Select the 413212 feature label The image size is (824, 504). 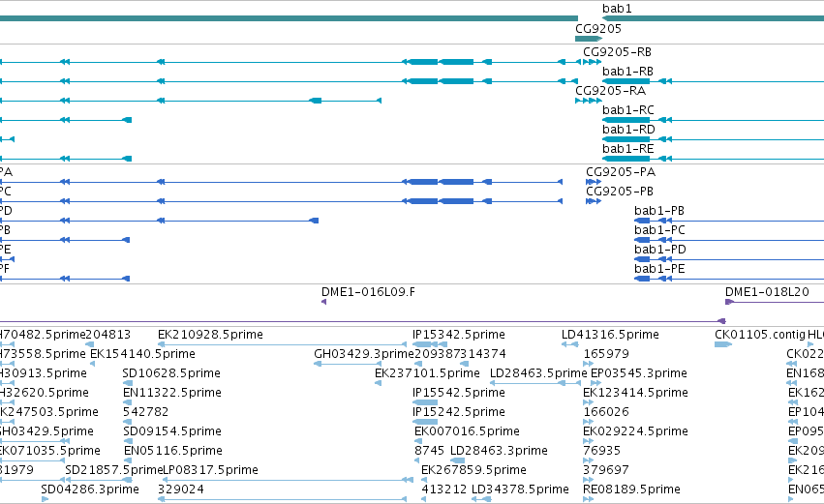click(444, 490)
